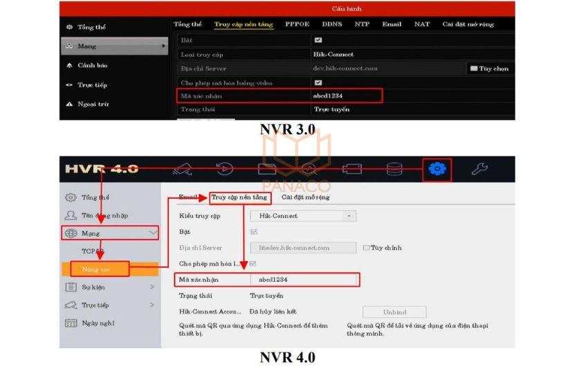Screen dimensions: 588x369
Task: Open the camera device icon in HVR 4.0 toolbar
Action: coord(352,169)
